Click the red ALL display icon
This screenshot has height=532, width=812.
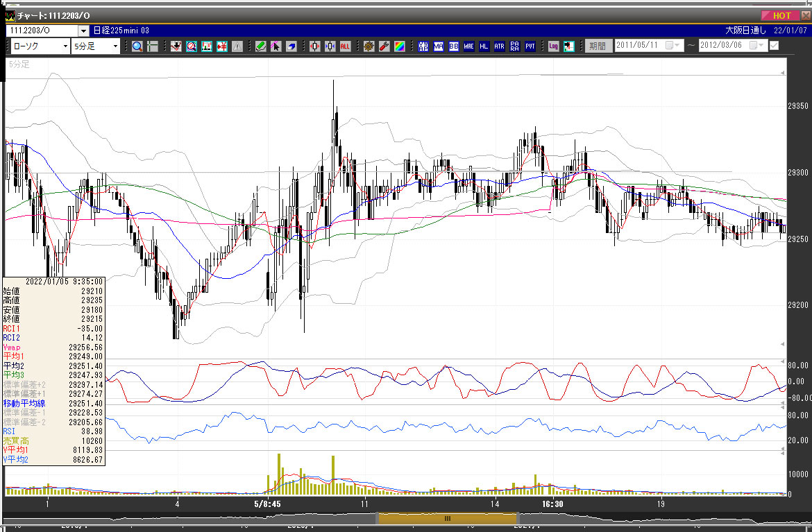(345, 46)
